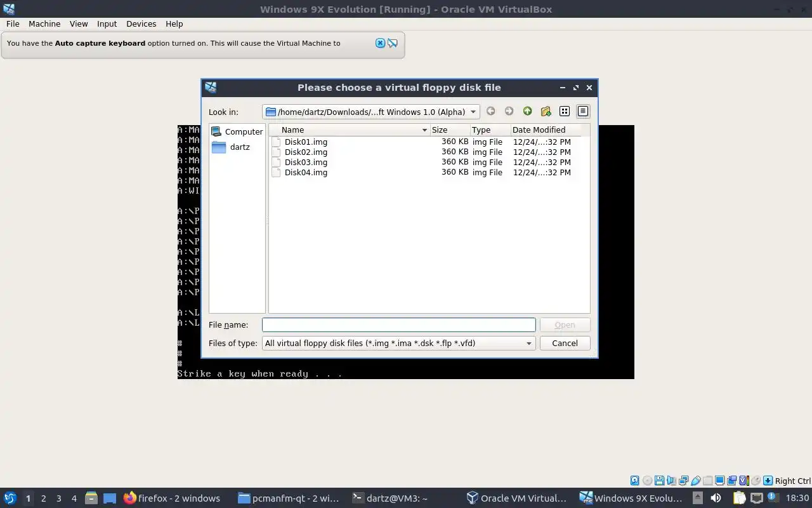
Task: Click the File name input field
Action: (398, 324)
